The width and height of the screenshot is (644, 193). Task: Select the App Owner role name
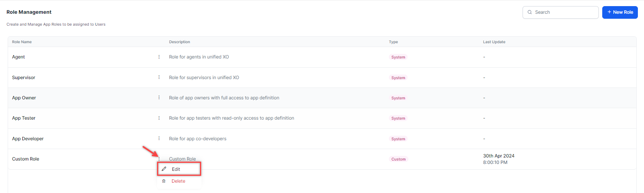coord(24,98)
